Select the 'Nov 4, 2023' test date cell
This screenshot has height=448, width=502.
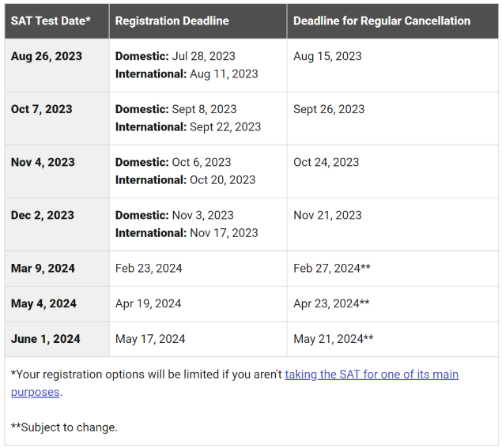[43, 162]
